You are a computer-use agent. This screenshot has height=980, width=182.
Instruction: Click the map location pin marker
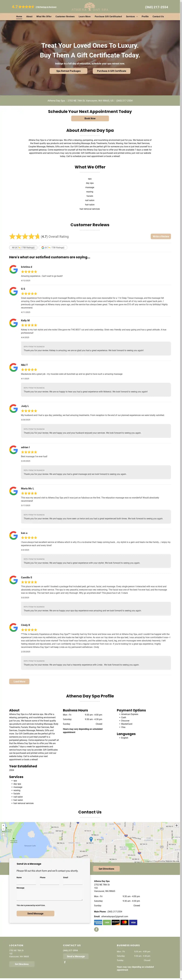pyautogui.click(x=91, y=839)
